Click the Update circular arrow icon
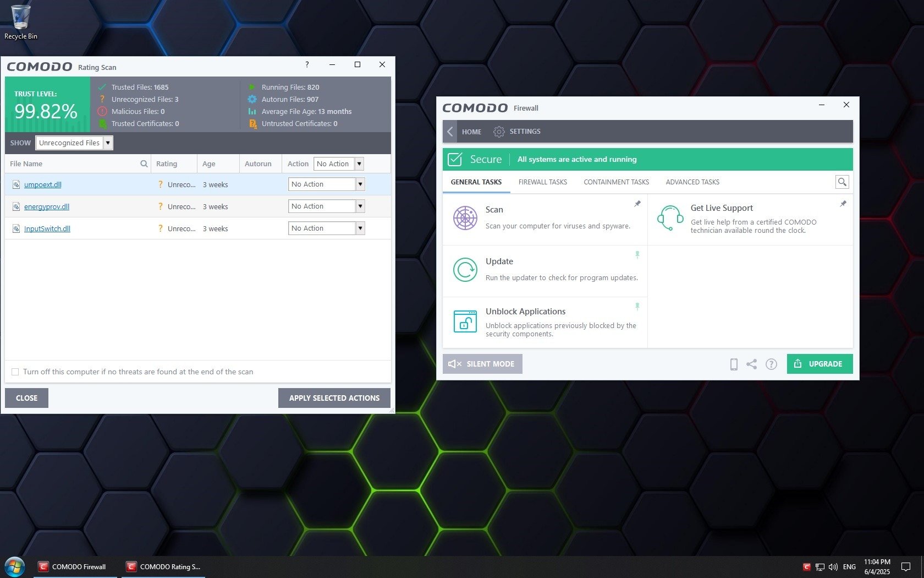 465,270
